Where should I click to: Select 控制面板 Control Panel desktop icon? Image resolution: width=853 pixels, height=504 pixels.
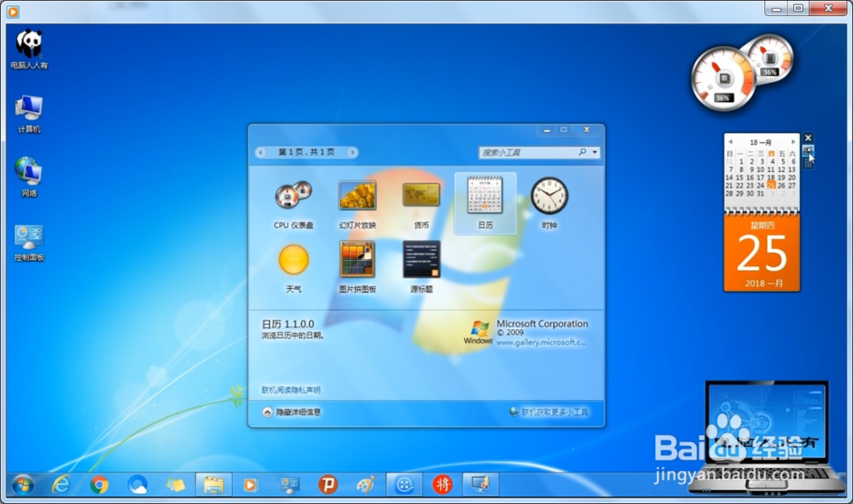pyautogui.click(x=29, y=243)
